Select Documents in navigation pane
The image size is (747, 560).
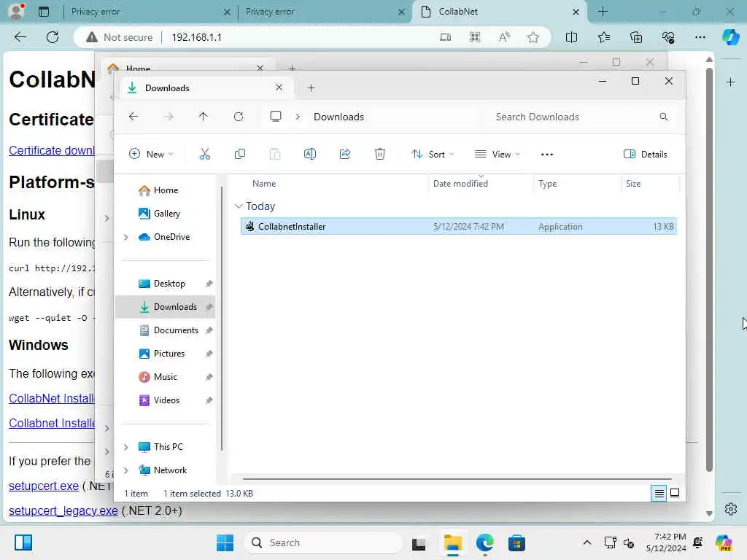click(165, 330)
